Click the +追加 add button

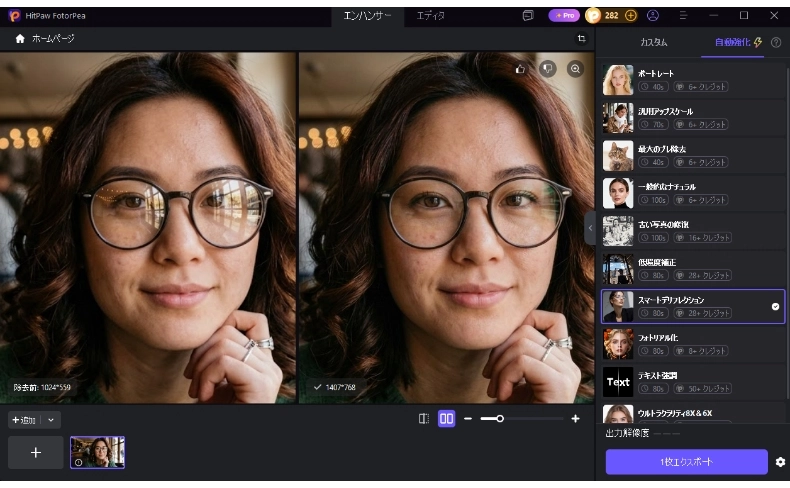click(24, 420)
